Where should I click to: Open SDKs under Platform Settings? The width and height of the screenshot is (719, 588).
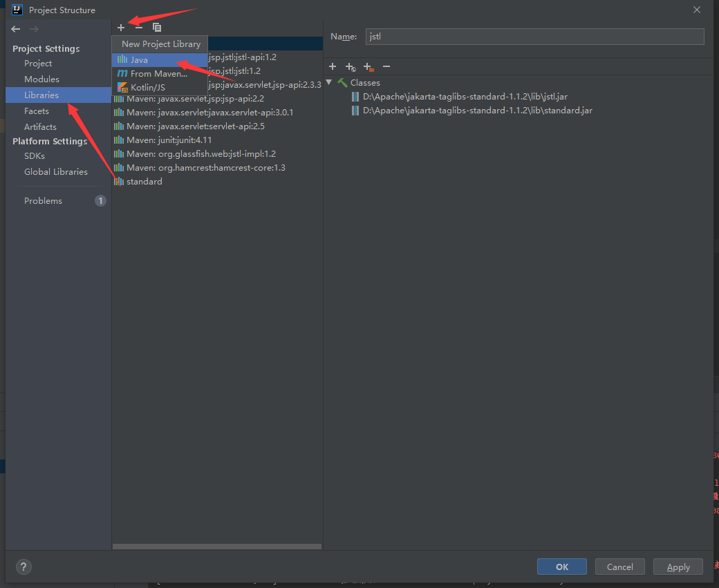click(35, 156)
